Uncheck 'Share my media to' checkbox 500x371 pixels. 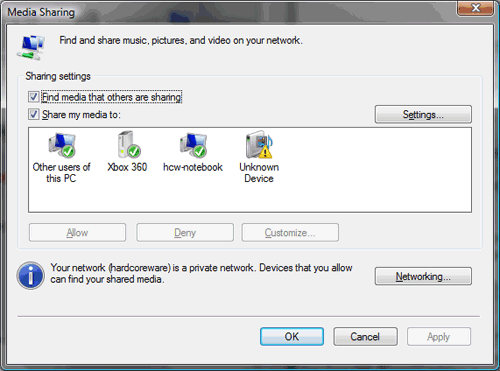tap(33, 114)
